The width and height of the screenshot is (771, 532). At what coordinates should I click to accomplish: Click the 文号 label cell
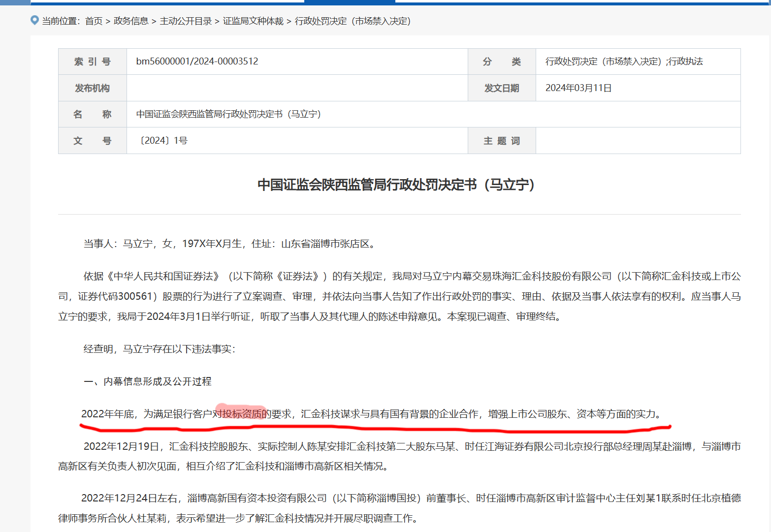click(93, 141)
